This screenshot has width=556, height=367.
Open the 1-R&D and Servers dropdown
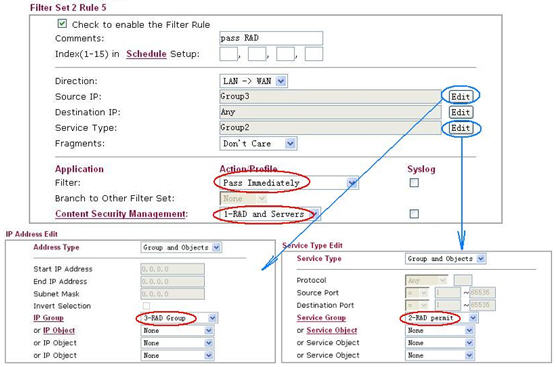click(270, 214)
